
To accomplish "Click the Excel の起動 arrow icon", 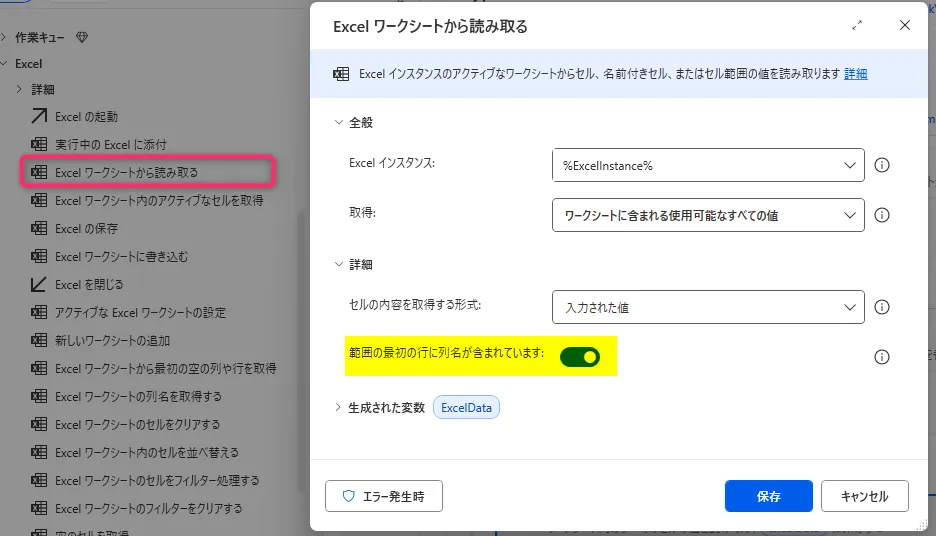I will [40, 116].
